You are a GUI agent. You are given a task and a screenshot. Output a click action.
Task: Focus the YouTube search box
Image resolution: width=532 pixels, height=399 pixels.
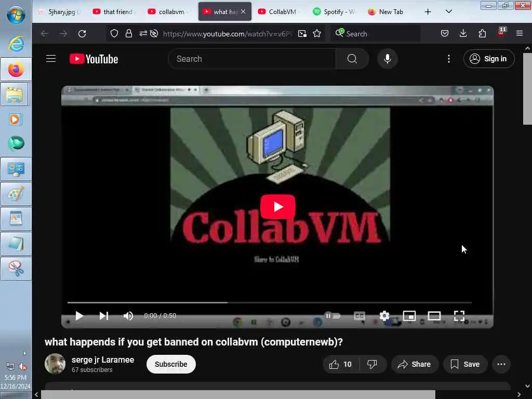coord(252,59)
